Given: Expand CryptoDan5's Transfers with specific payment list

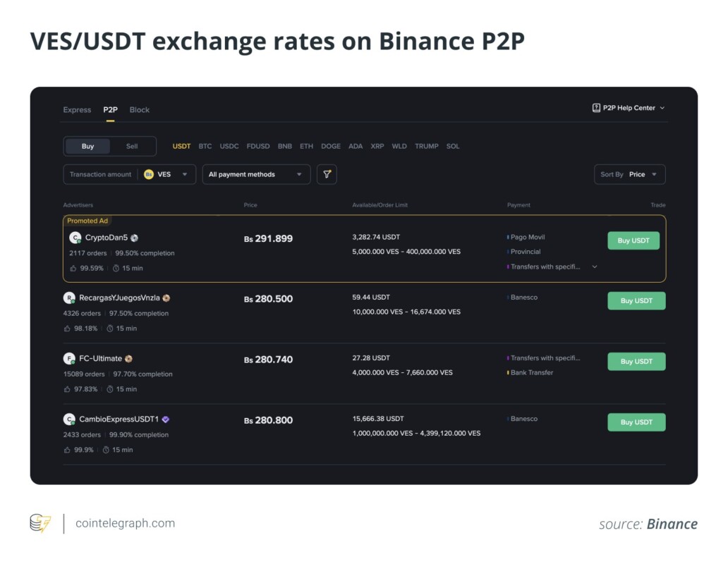Looking at the screenshot, I should coord(594,267).
